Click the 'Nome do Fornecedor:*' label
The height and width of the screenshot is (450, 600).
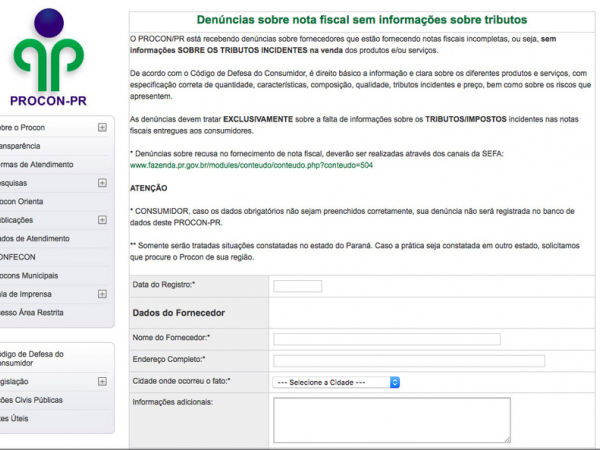171,338
